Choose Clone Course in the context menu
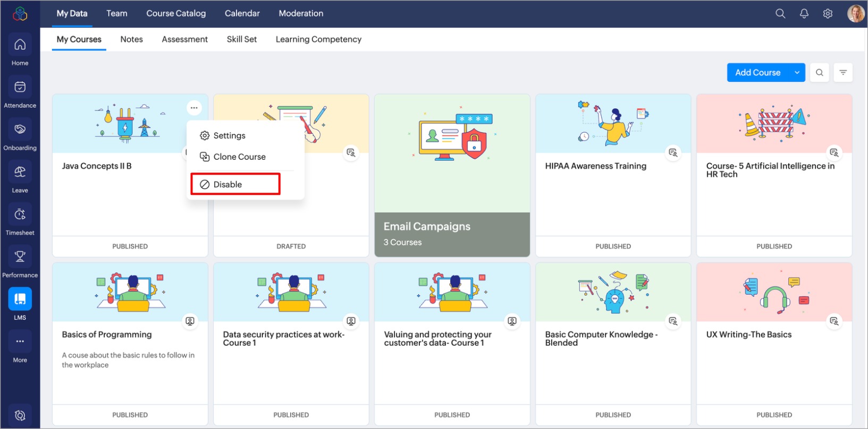The width and height of the screenshot is (868, 429). click(x=239, y=157)
